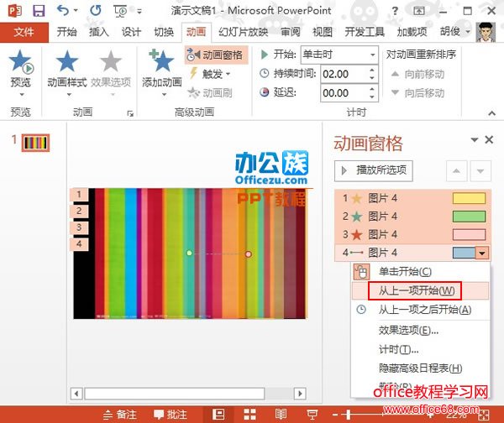Start slideshow from the quick access icon
Image resolution: width=504 pixels, height=423 pixels.
[x=120, y=11]
